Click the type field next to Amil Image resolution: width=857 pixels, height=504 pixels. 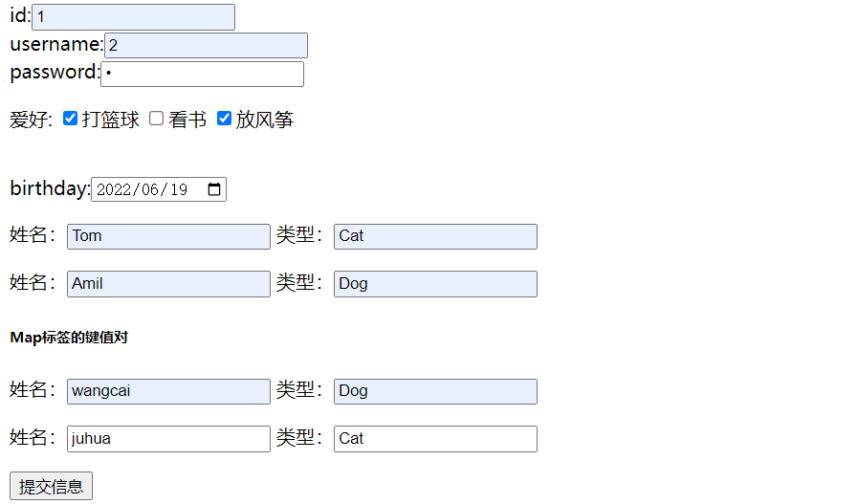click(435, 284)
